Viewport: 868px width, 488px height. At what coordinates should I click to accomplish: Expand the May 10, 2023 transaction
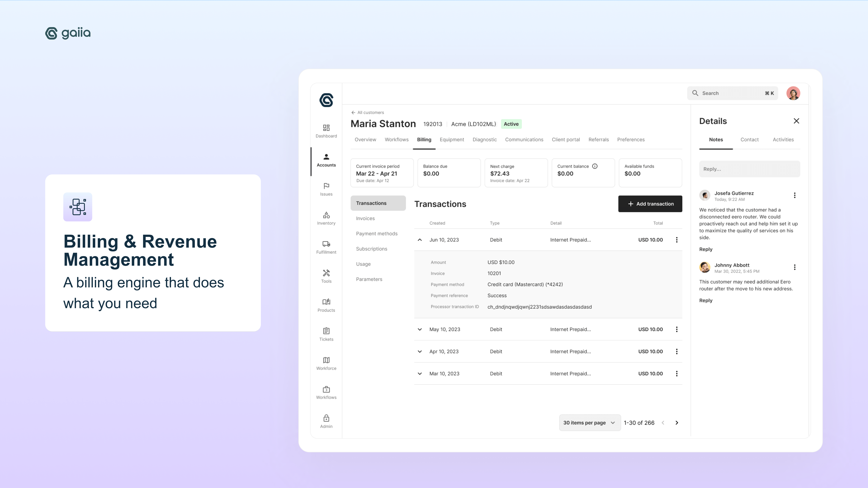[420, 329]
